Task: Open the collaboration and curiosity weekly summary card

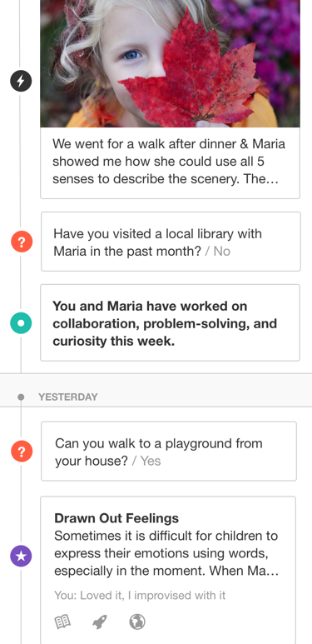Action: point(171,322)
